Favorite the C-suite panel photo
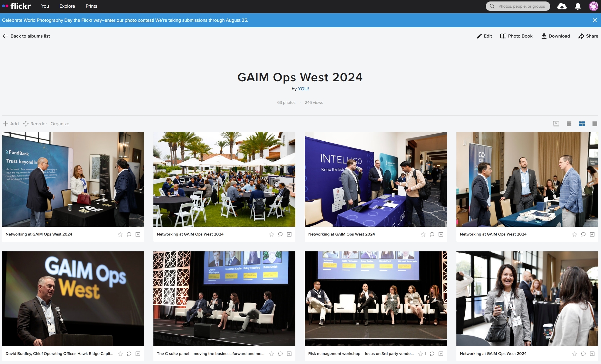Screen dimensions: 601x364 (x=271, y=354)
